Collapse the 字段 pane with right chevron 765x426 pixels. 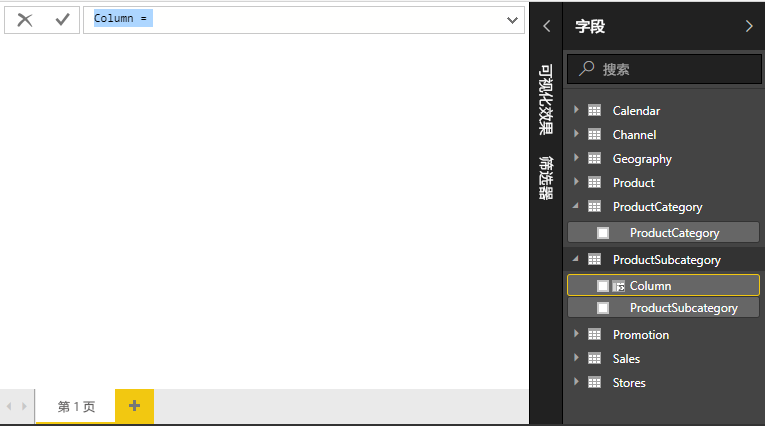coord(749,27)
